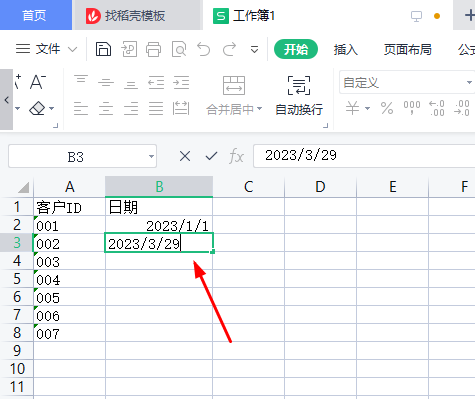This screenshot has height=399, width=475.
Task: Click the Redo arrow
Action: (229, 49)
